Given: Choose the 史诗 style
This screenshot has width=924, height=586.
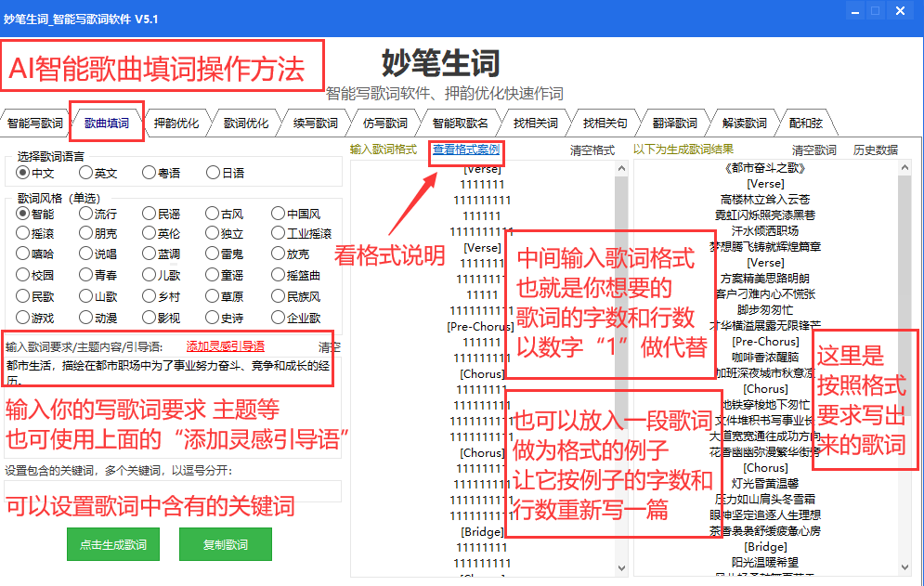Looking at the screenshot, I should 224,318.
